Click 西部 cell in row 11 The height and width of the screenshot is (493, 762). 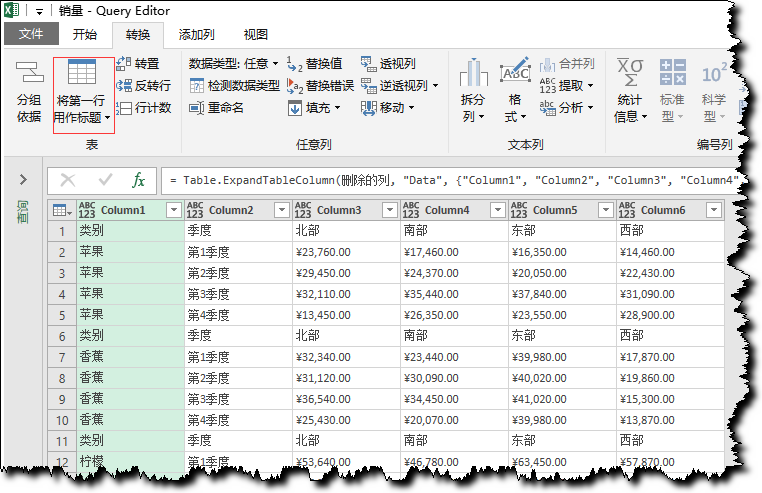coord(670,441)
